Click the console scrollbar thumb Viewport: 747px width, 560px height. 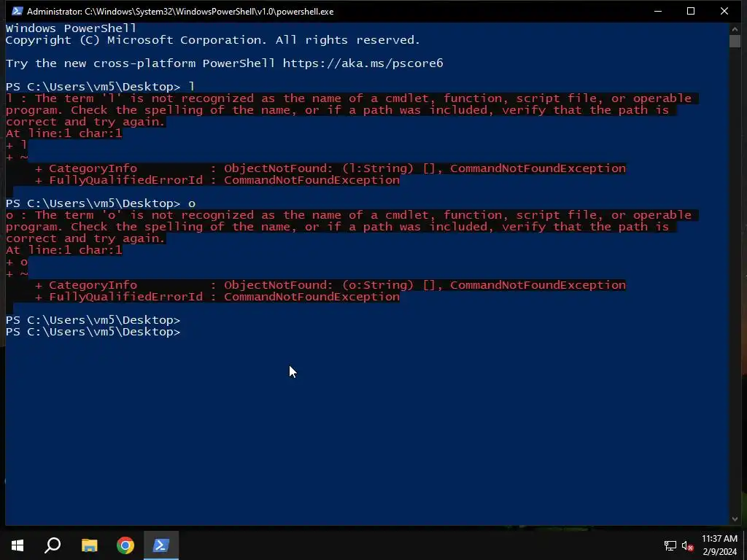pos(735,41)
